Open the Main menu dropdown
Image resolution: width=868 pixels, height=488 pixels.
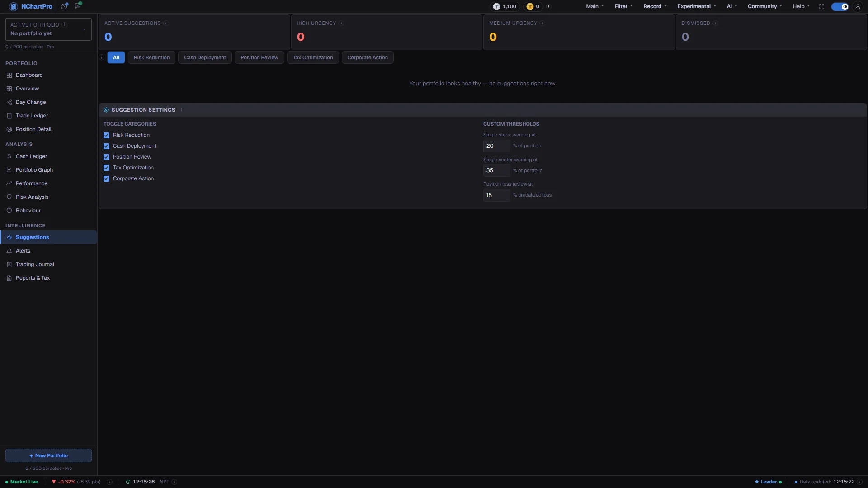coord(594,6)
